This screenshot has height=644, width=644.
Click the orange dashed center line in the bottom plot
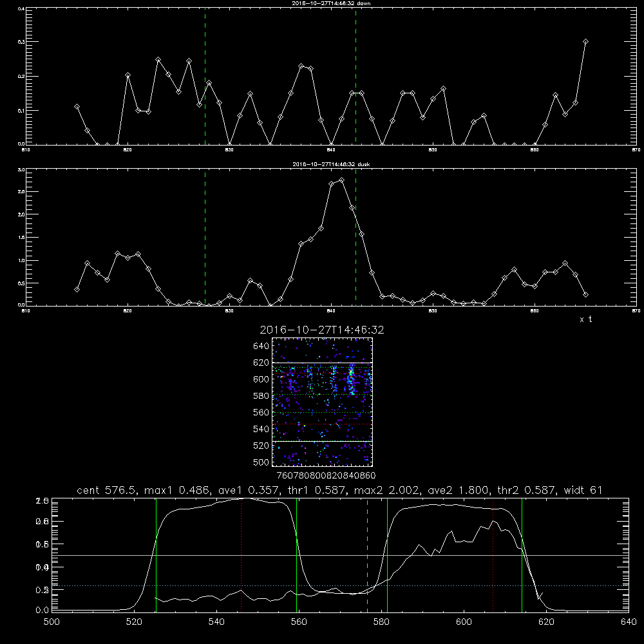(x=367, y=554)
